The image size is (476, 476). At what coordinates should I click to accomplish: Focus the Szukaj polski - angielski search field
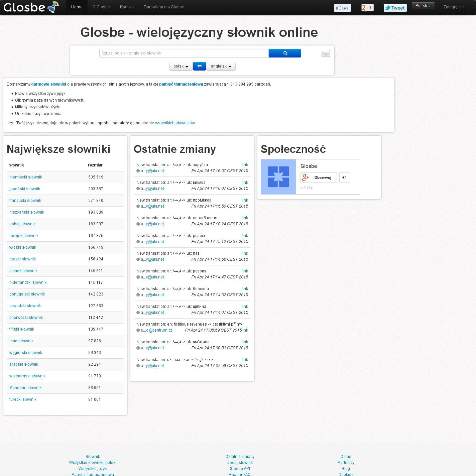pyautogui.click(x=184, y=53)
